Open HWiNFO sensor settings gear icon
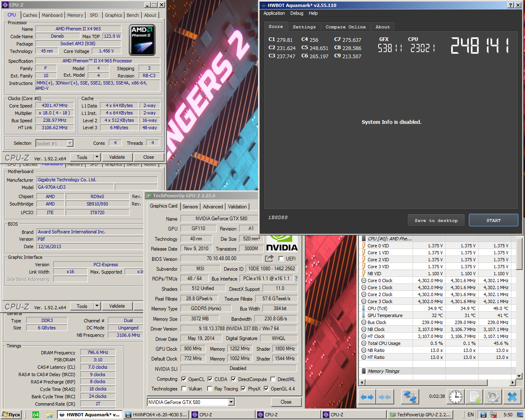 point(493,397)
